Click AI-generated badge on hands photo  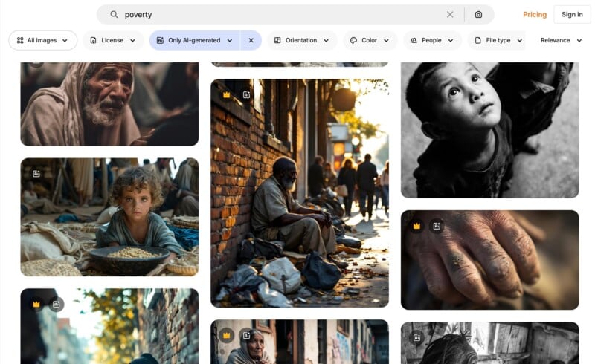(x=437, y=225)
